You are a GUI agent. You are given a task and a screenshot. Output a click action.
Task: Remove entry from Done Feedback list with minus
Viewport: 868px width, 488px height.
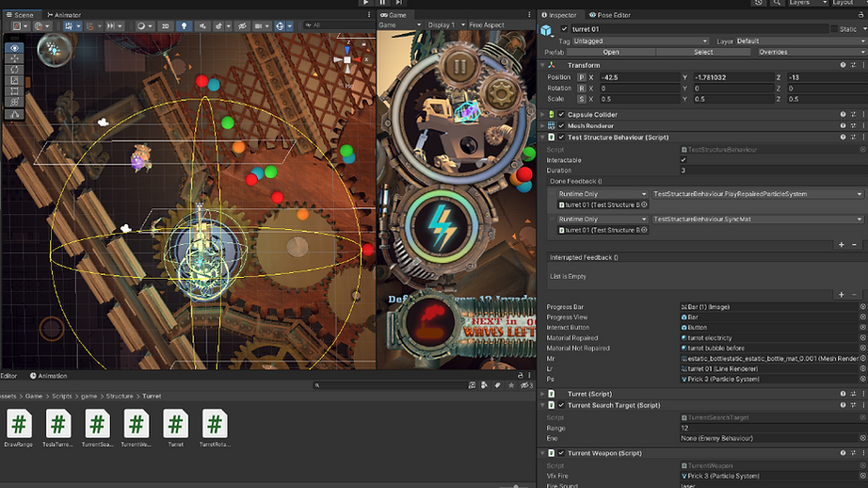click(x=854, y=244)
